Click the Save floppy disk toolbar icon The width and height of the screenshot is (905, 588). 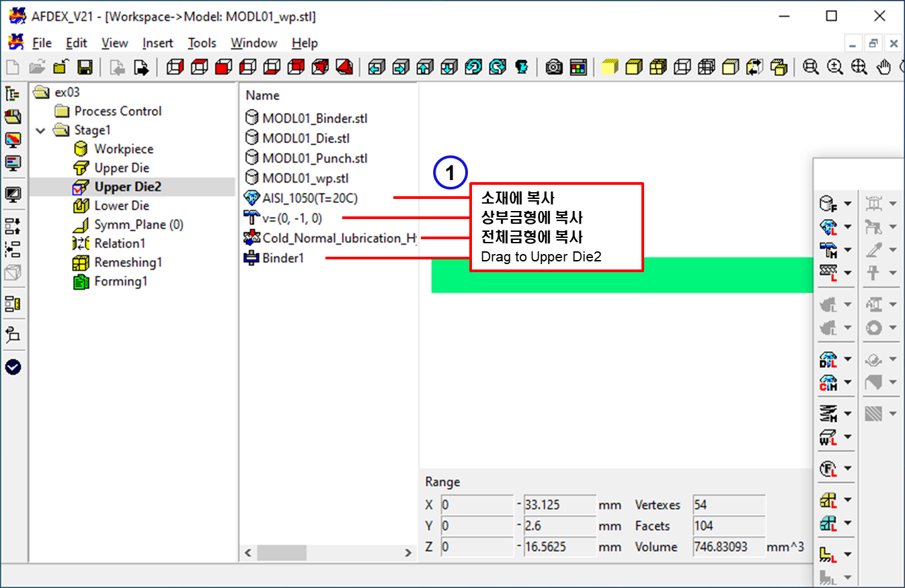85,67
